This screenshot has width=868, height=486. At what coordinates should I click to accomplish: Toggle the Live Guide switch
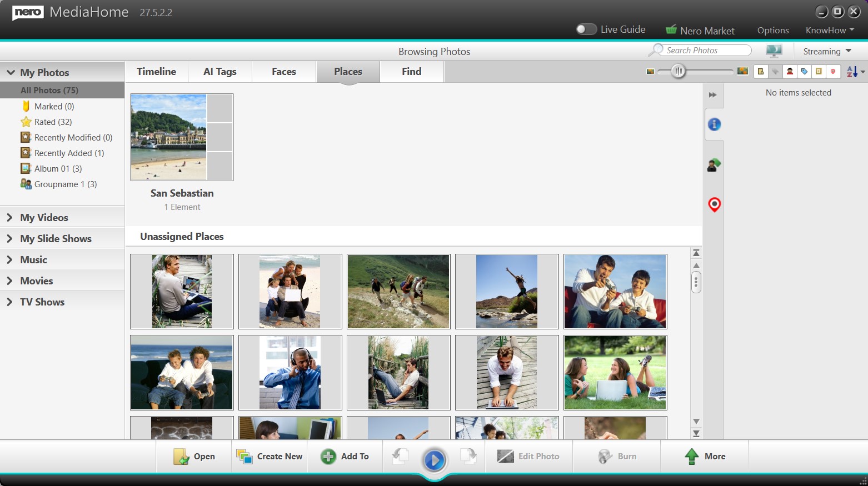(586, 29)
